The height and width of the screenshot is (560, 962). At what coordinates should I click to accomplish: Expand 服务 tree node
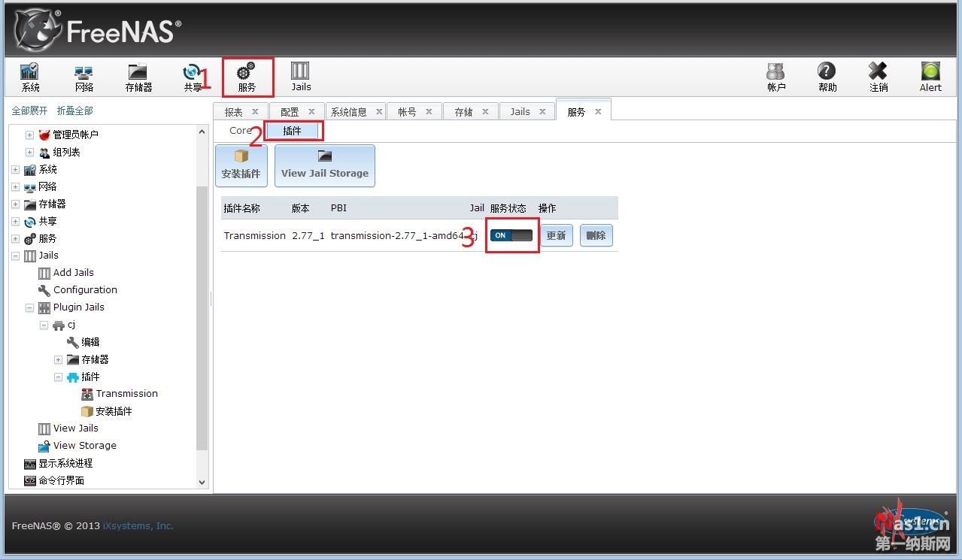[x=15, y=238]
